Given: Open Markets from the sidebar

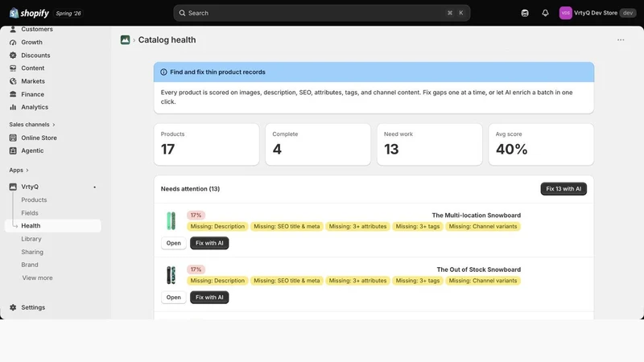Looking at the screenshot, I should tap(33, 81).
